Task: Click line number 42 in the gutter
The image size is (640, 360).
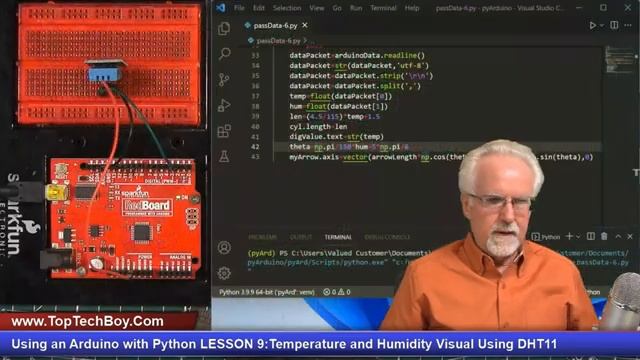Action: point(255,147)
